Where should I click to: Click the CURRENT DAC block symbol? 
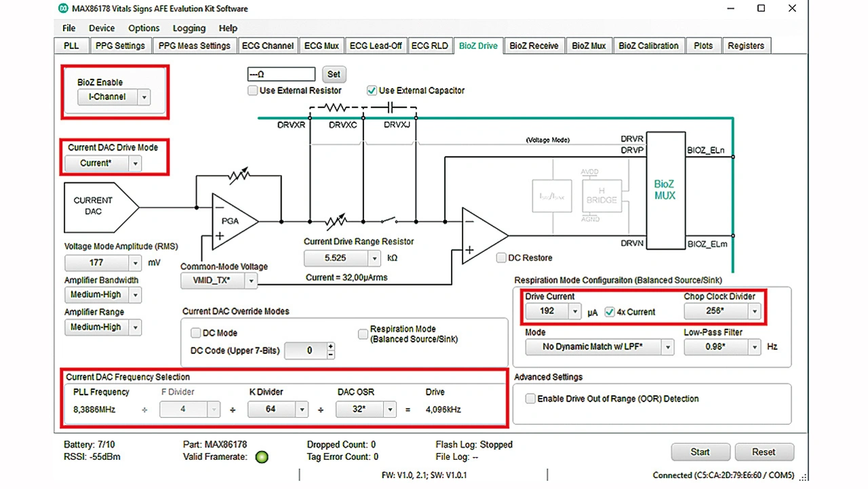(98, 206)
